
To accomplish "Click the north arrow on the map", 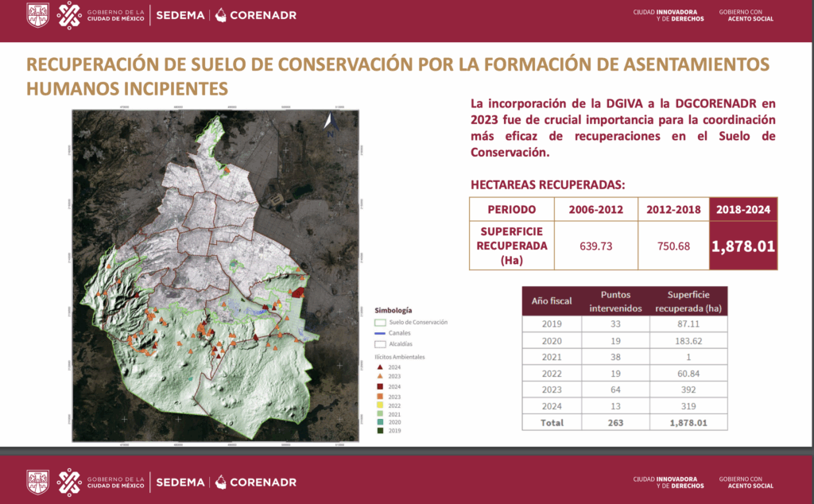I will click(x=329, y=124).
